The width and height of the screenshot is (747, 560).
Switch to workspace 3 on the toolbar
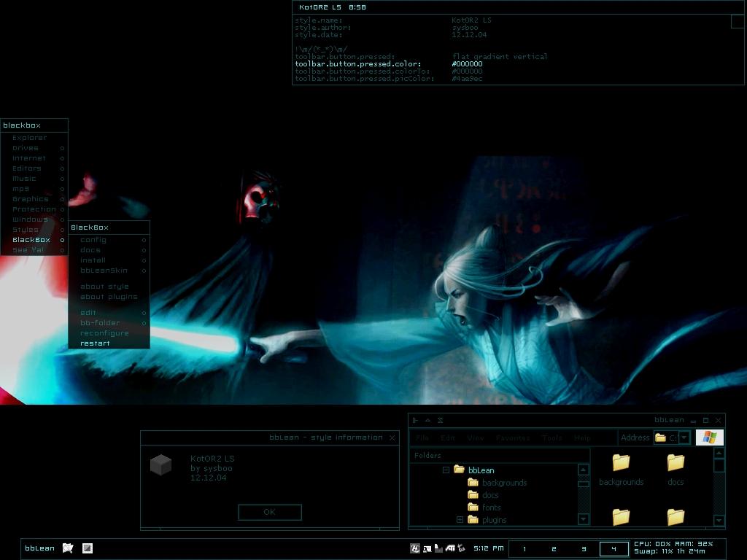pos(584,548)
